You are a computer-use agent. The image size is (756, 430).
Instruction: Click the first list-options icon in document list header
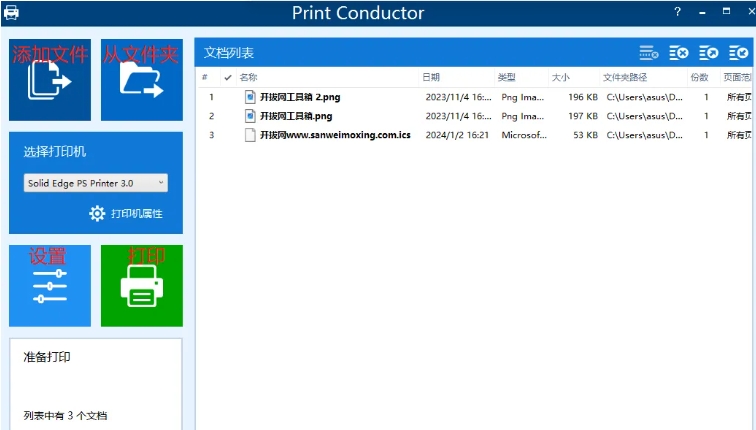tap(648, 53)
